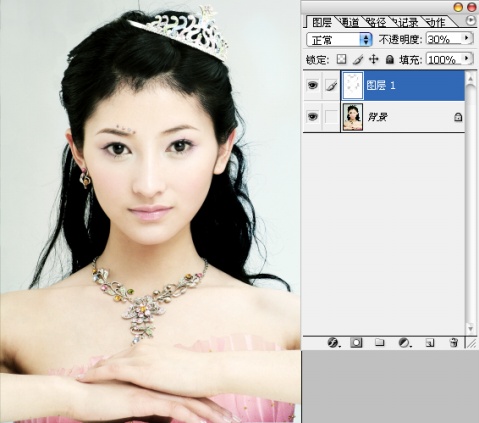Image resolution: width=479 pixels, height=423 pixels.
Task: Click layers list scrollbar down arrow
Action: click(x=471, y=329)
